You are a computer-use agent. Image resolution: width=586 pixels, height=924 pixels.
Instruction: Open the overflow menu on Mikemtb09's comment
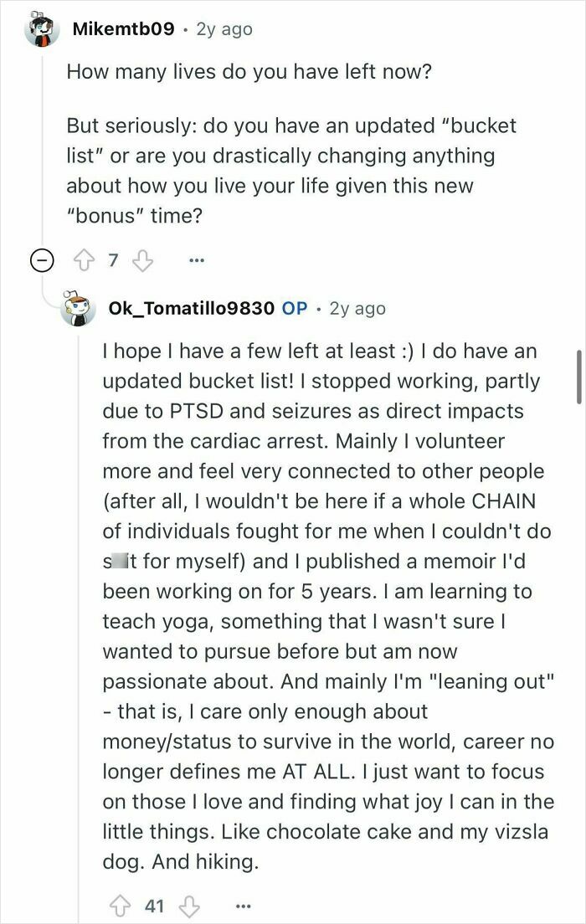click(x=195, y=260)
